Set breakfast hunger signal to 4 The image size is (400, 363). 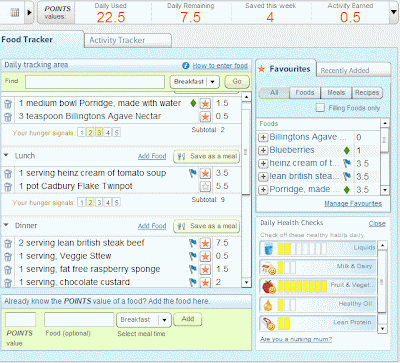(108, 133)
